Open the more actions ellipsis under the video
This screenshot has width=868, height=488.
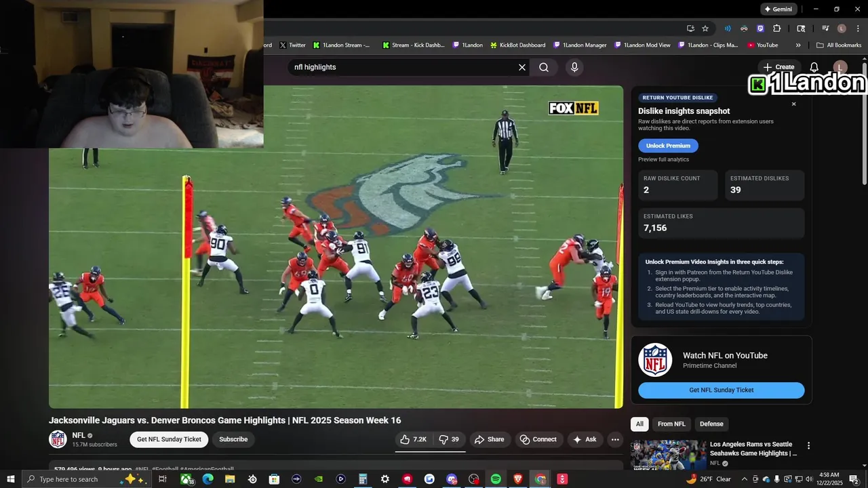click(615, 439)
